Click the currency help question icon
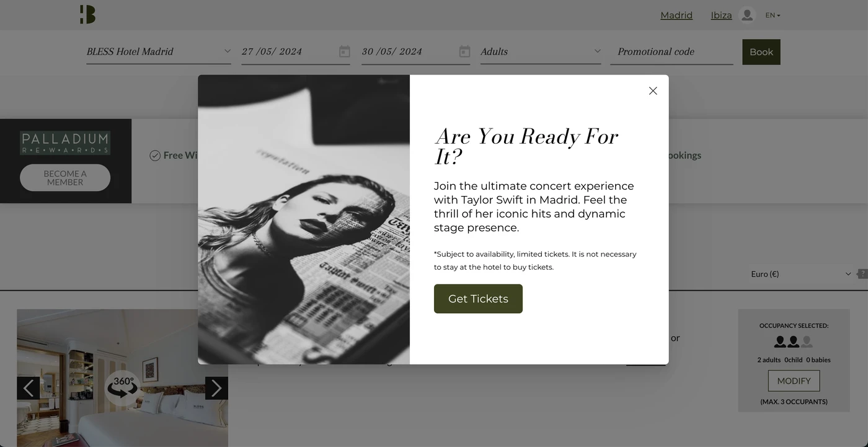868x447 pixels. (862, 273)
